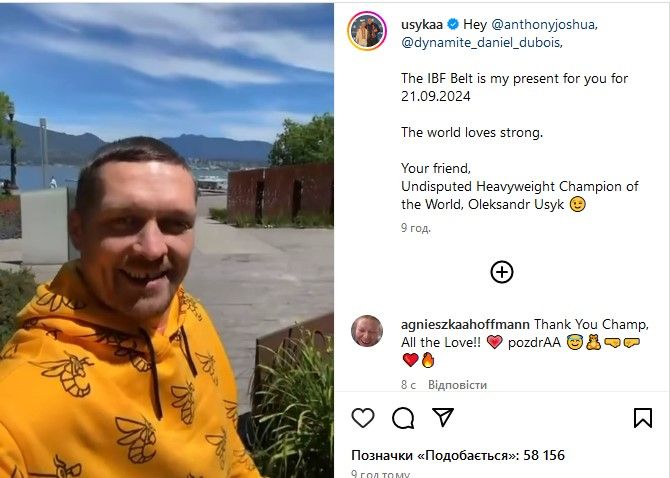Click the winking emoji after Oleksandr Usyk
The width and height of the screenshot is (670, 478).
click(x=577, y=204)
